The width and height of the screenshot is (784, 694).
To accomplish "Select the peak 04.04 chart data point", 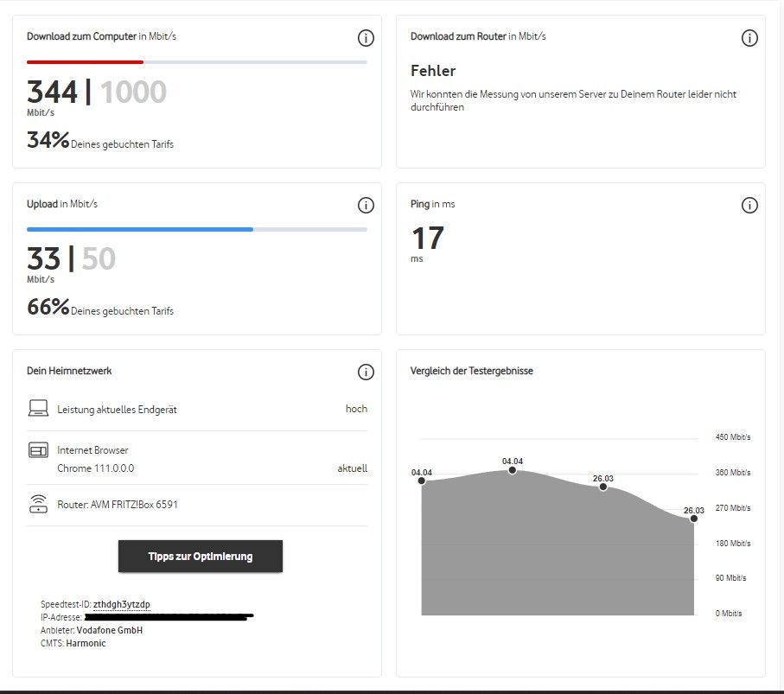I will (513, 469).
